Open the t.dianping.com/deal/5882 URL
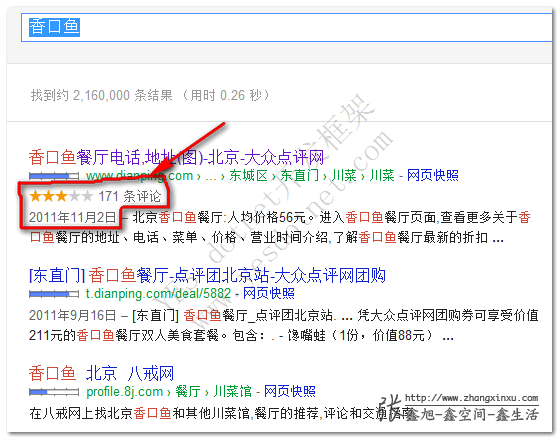Image resolution: width=559 pixels, height=439 pixels. [x=158, y=294]
